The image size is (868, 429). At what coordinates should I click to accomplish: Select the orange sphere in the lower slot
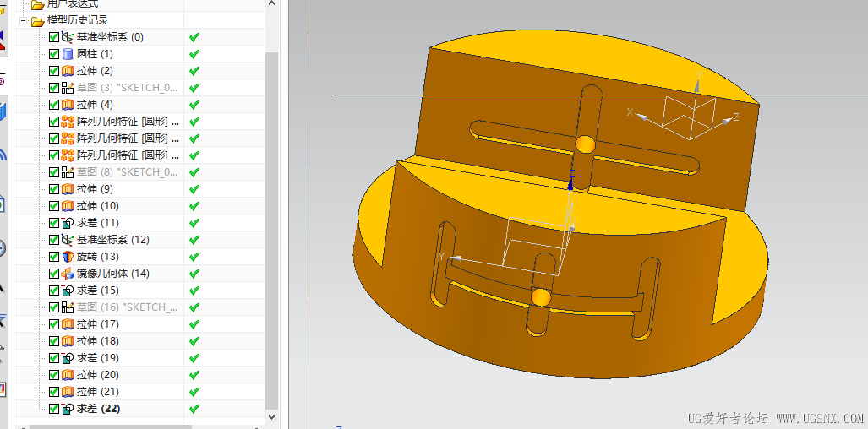click(541, 297)
